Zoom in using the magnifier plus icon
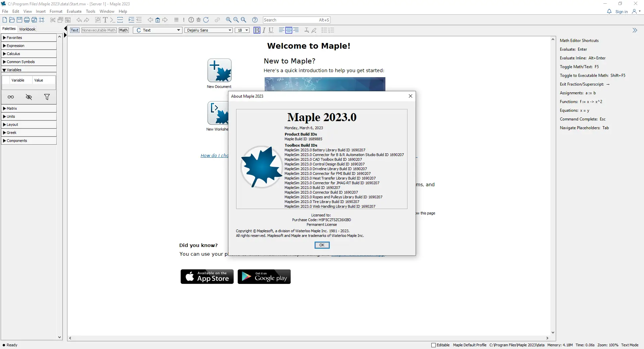 [x=229, y=20]
